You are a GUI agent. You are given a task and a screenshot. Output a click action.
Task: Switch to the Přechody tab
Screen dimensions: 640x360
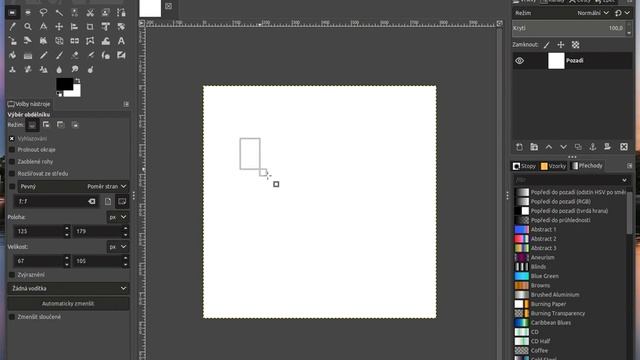pyautogui.click(x=587, y=166)
